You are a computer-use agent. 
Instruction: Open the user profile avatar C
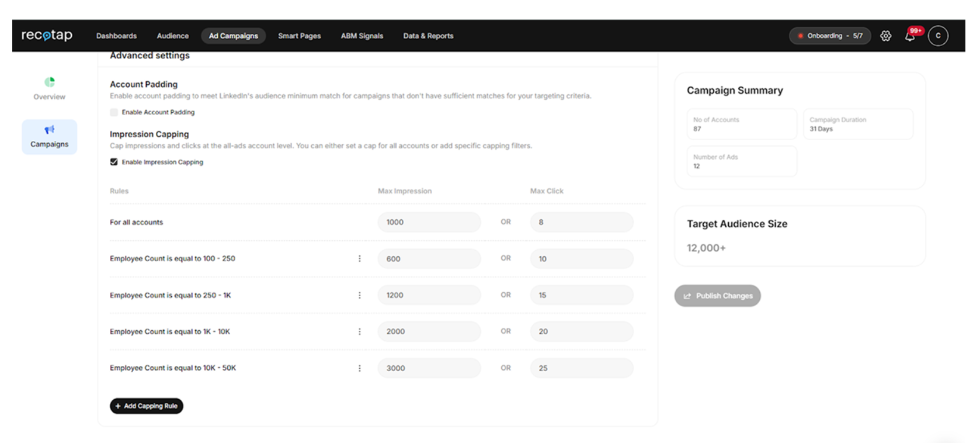pos(938,36)
